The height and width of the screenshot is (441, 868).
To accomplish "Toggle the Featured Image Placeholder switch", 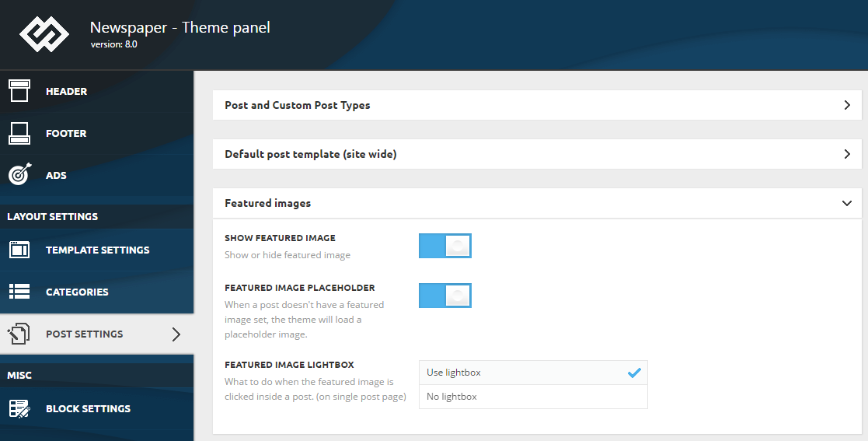I will [445, 296].
